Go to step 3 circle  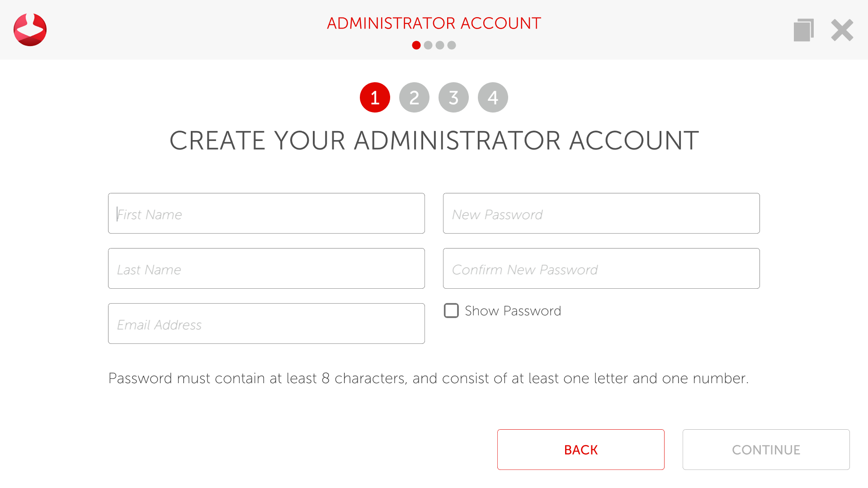click(x=453, y=98)
